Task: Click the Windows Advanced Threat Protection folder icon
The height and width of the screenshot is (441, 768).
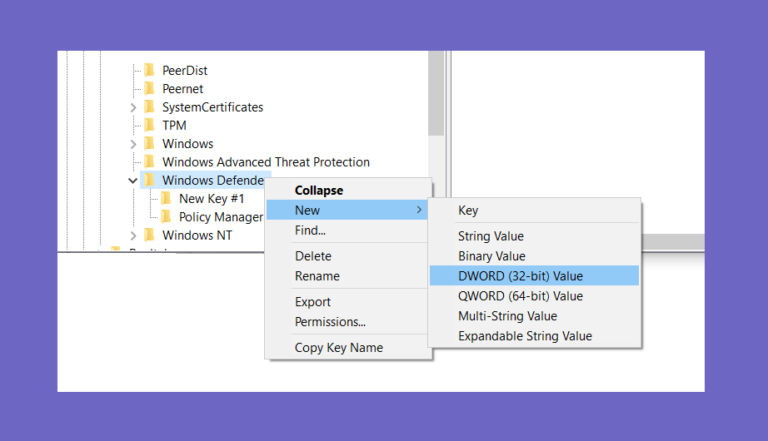Action: pos(149,162)
